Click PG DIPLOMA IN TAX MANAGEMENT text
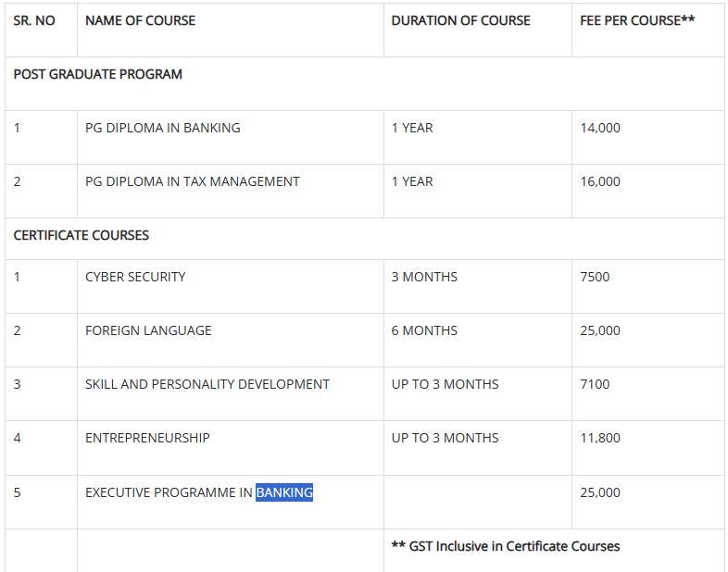The image size is (728, 572). (x=192, y=181)
